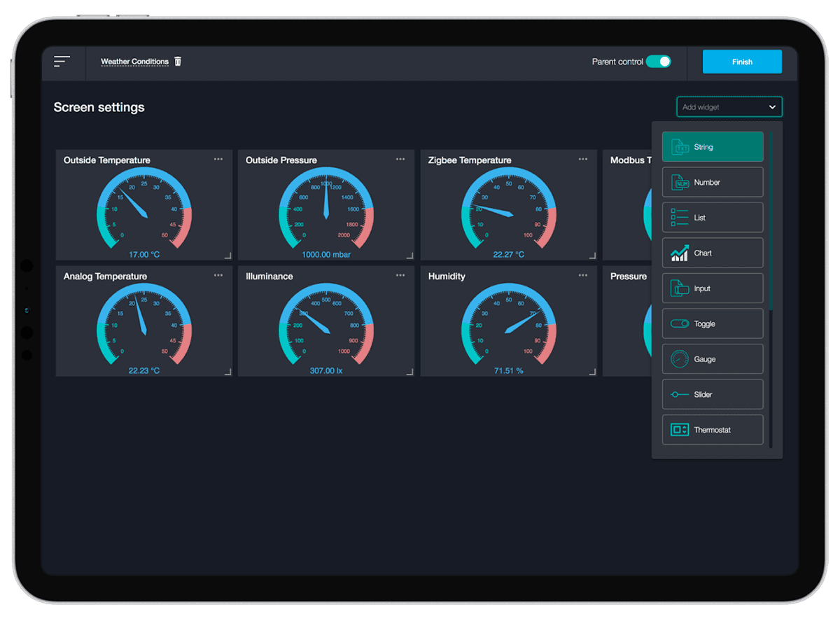The height and width of the screenshot is (621, 840).
Task: Click Outside Pressure resize corner handle
Action: 409,256
